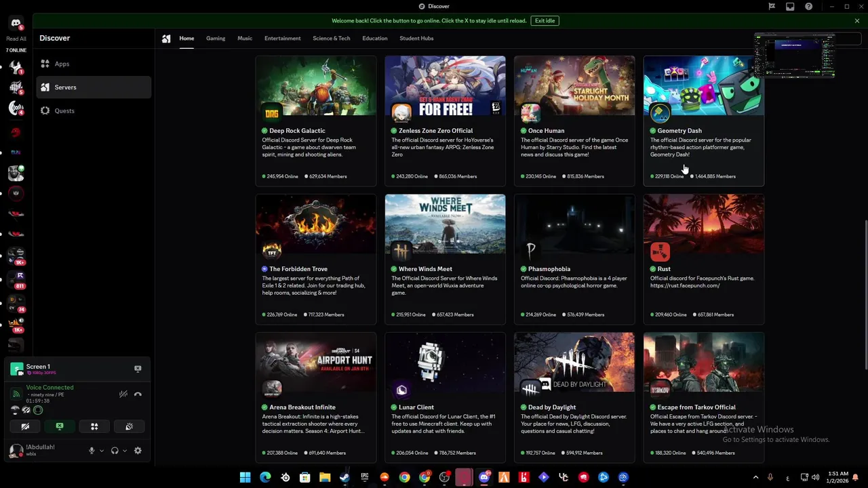This screenshot has width=868, height=488.
Task: Switch to the Student Hubs tab
Action: click(416, 39)
